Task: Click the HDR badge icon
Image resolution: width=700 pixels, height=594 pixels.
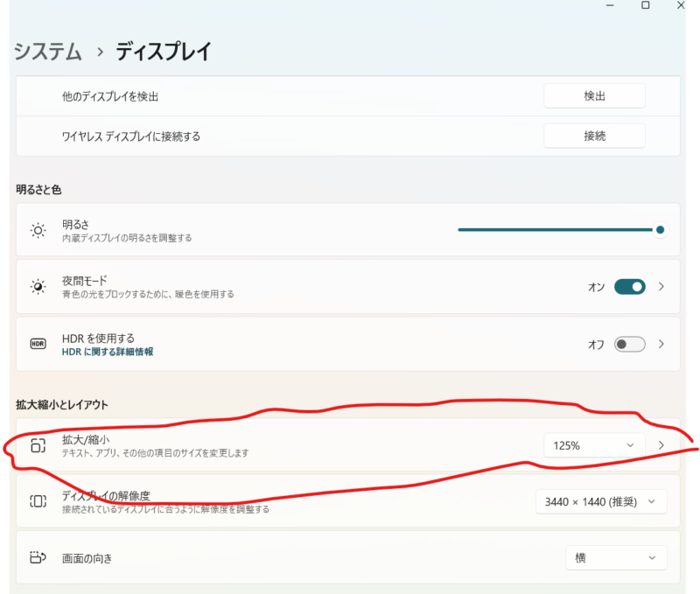Action: click(38, 344)
